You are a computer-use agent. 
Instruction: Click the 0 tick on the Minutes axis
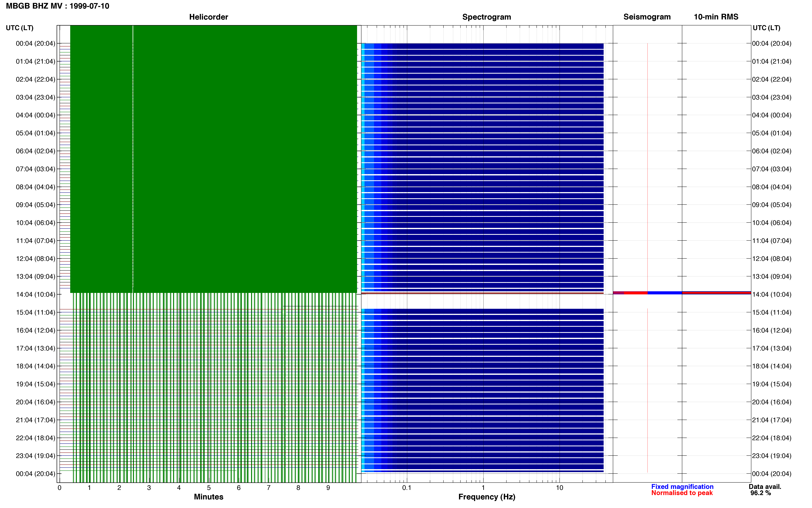(59, 487)
